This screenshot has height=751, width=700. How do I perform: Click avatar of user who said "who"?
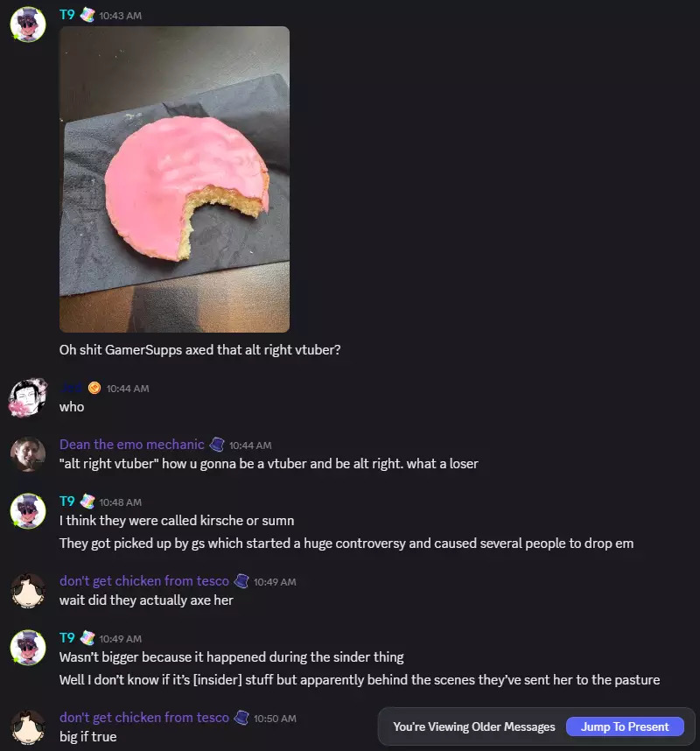pos(28,397)
